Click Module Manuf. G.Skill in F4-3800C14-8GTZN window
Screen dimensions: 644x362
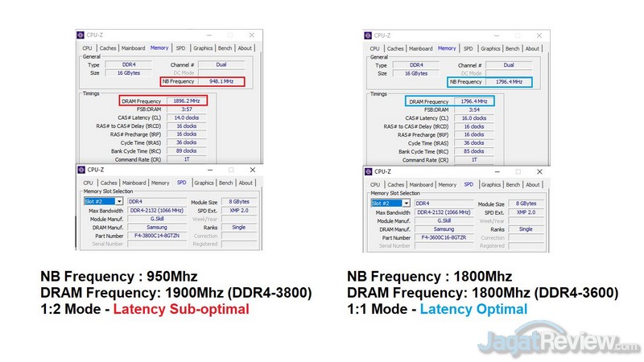click(x=157, y=219)
